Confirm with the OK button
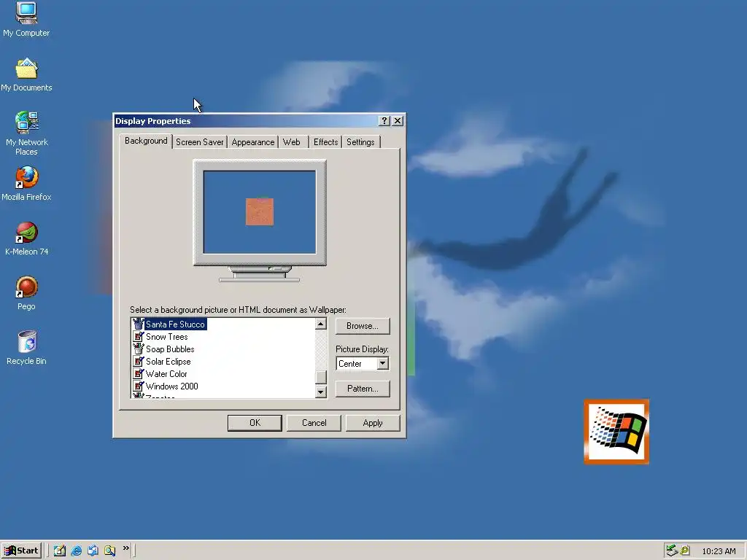Screen dimensions: 747x560 pos(255,423)
